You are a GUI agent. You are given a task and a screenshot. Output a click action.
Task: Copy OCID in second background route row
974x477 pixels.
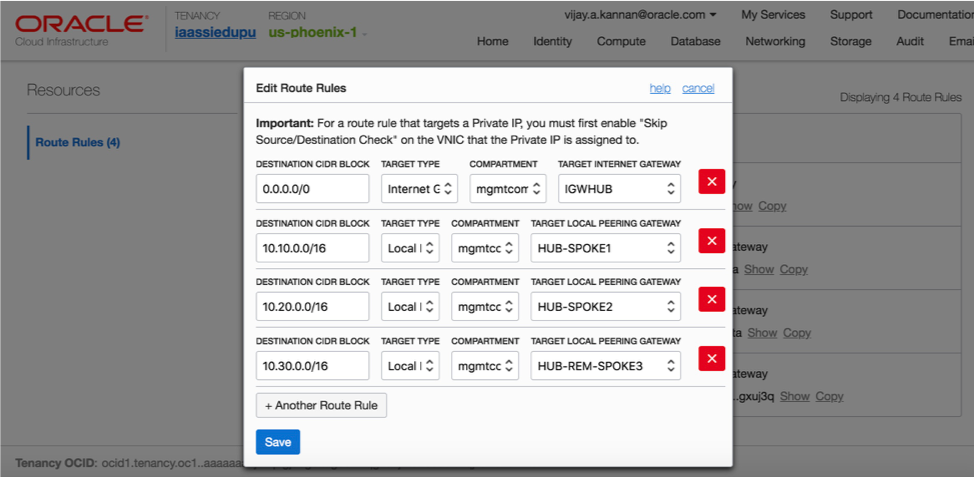794,270
